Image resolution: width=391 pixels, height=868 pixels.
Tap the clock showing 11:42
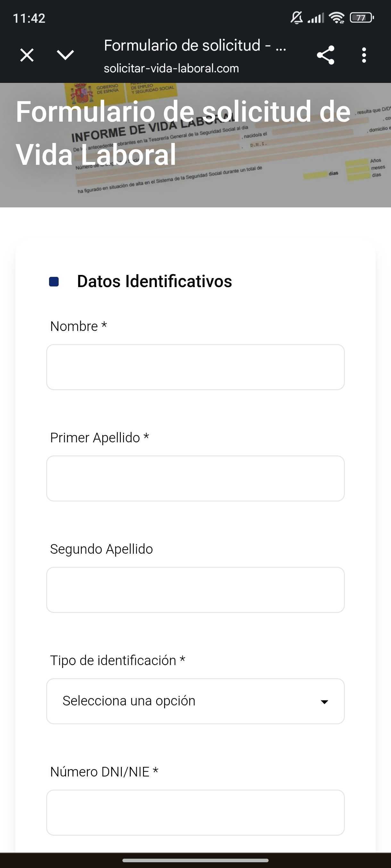click(x=29, y=18)
